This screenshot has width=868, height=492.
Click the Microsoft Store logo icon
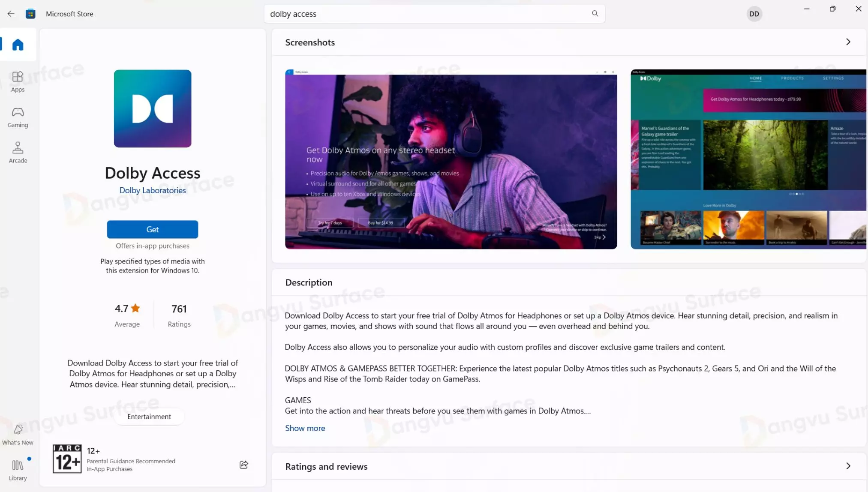click(x=30, y=14)
